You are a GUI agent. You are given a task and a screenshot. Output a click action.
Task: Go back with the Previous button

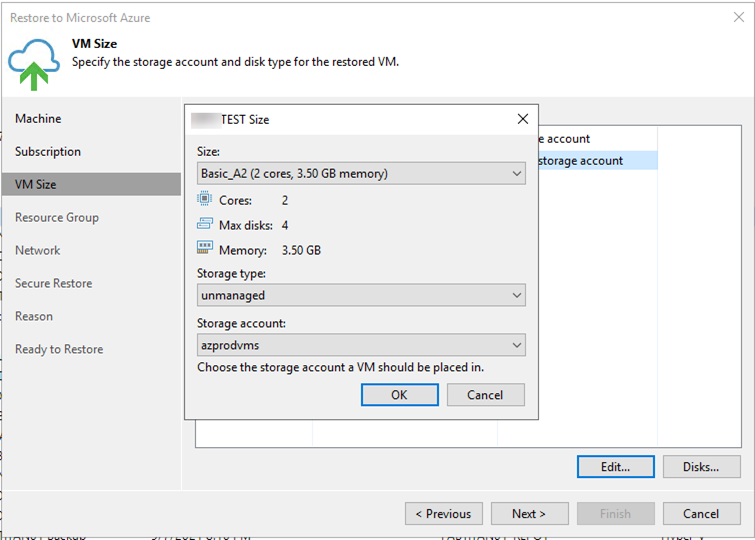click(x=443, y=514)
